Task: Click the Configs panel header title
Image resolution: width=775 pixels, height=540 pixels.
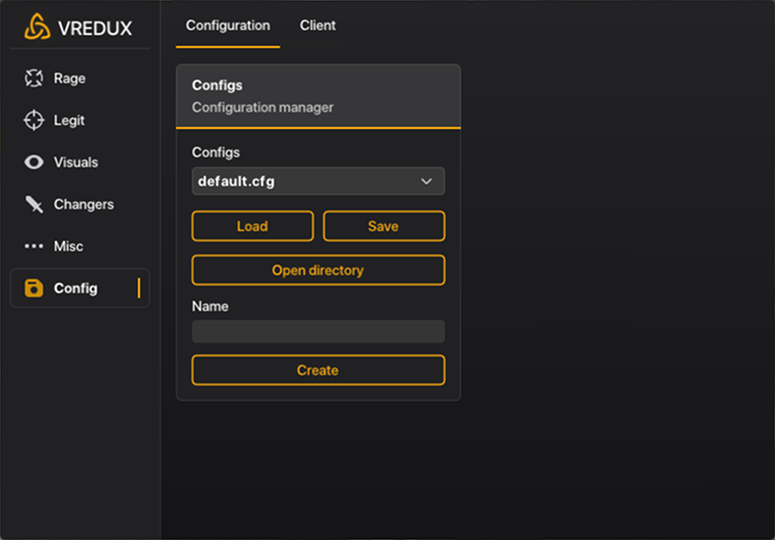Action: (217, 86)
